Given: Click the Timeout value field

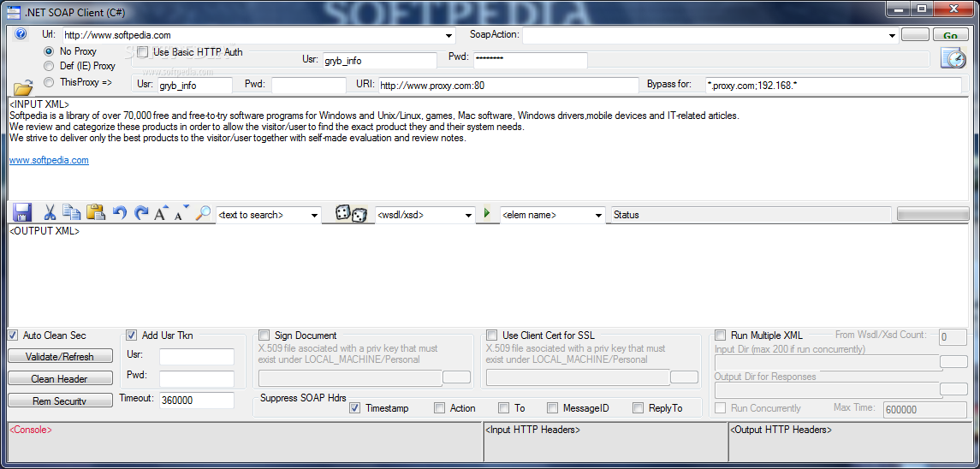Looking at the screenshot, I should (196, 401).
